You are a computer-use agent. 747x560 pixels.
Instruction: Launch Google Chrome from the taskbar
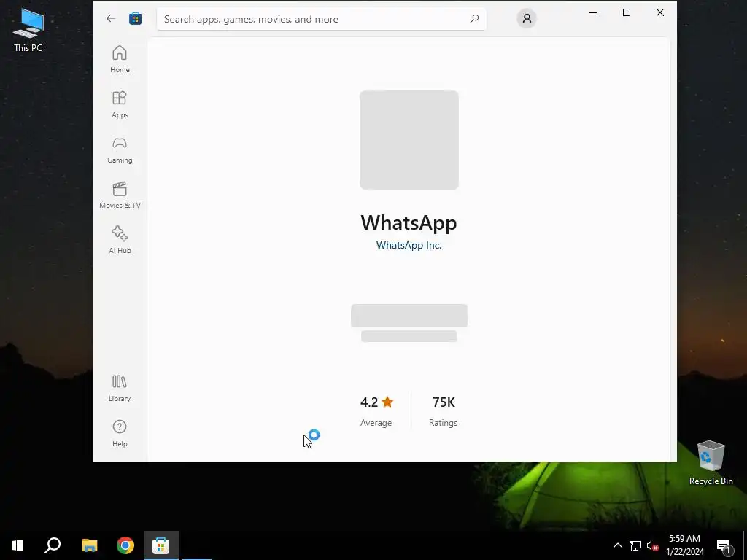coord(125,545)
